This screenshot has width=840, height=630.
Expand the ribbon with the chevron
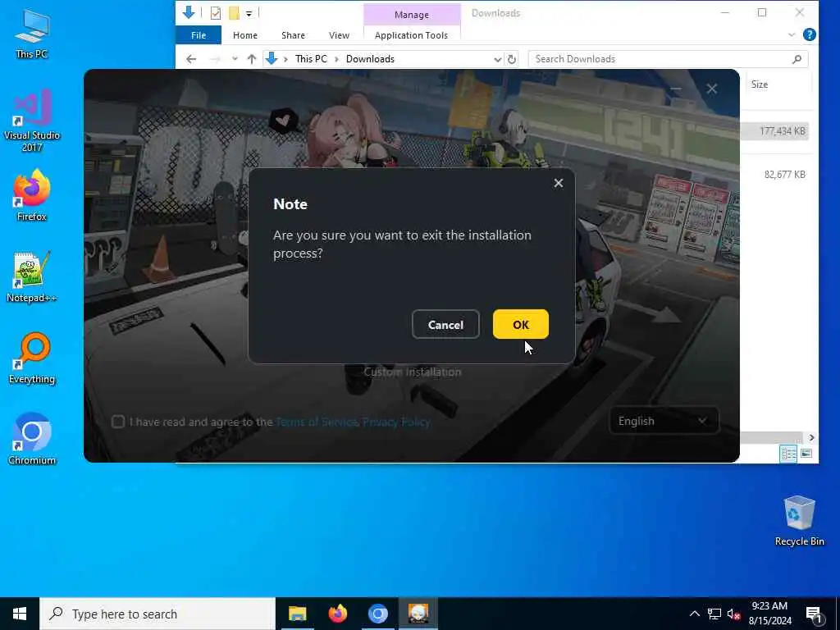point(792,34)
